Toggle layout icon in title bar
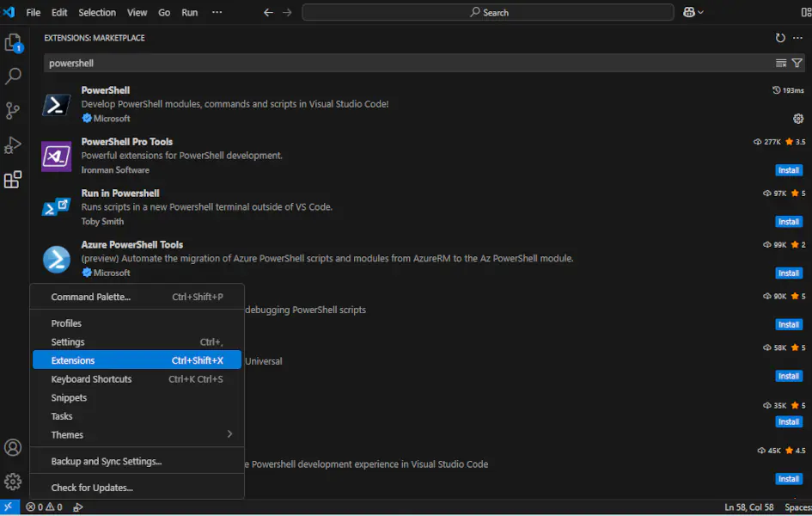This screenshot has height=516, width=812. (806, 12)
